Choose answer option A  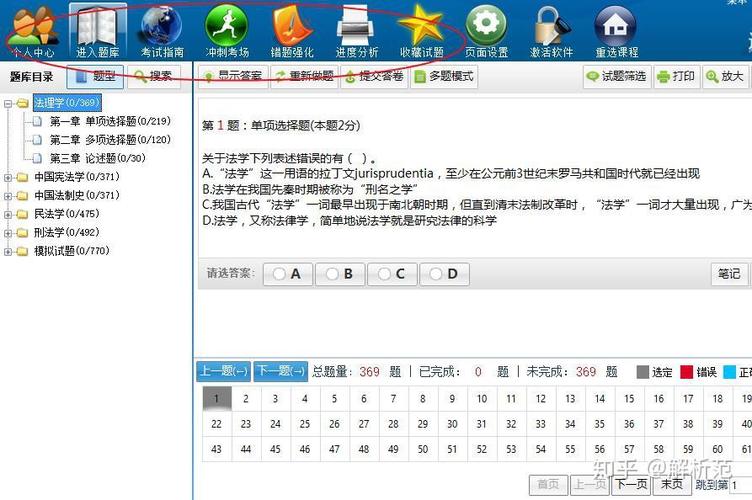pyautogui.click(x=288, y=274)
